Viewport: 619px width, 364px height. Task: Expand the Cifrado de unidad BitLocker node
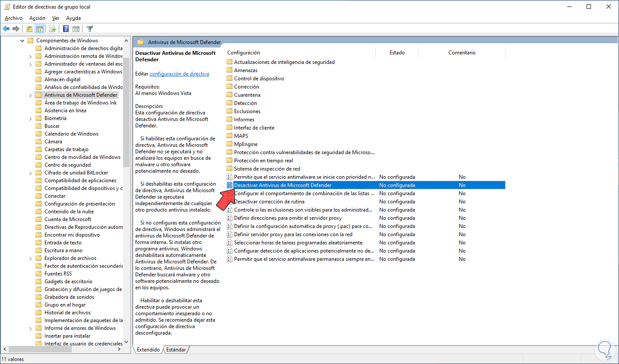point(30,173)
